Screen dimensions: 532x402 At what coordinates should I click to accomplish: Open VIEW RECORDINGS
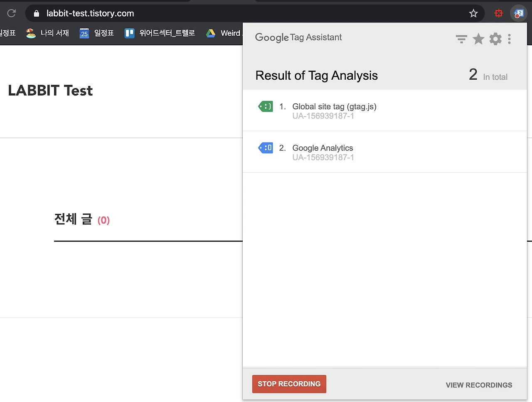pos(479,385)
